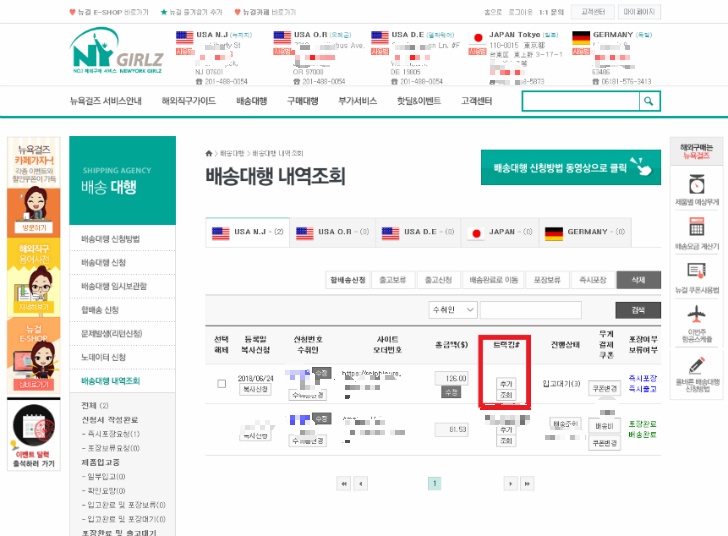Click the blue 즉시포장 link in first row
The image size is (728, 536).
(643, 379)
